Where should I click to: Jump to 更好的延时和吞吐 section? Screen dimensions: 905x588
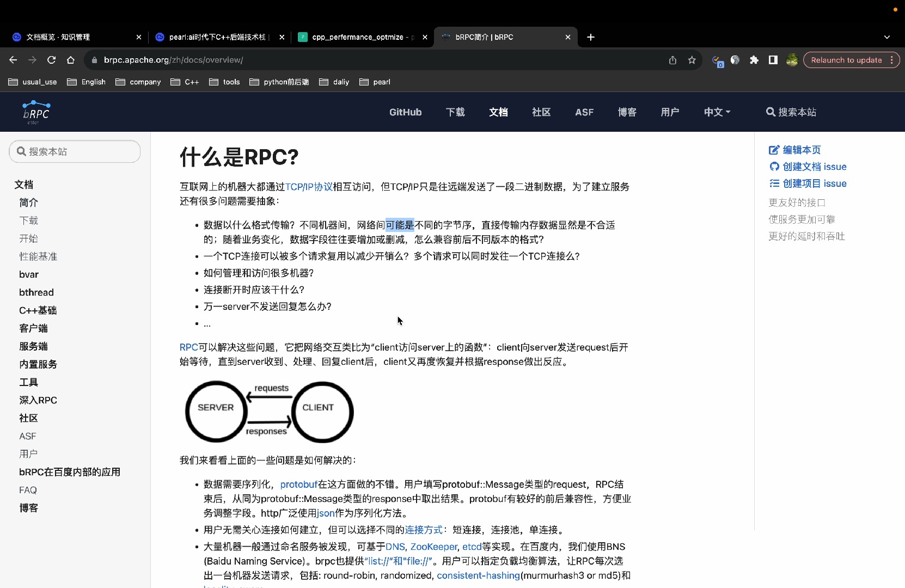click(x=806, y=236)
